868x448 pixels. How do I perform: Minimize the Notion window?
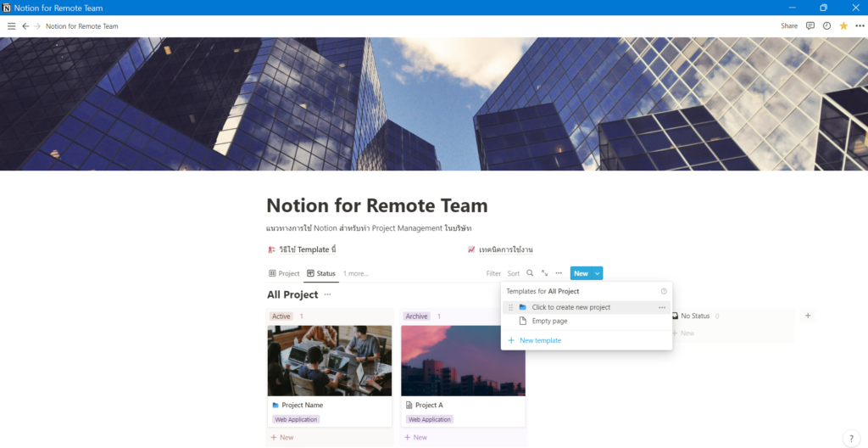(x=793, y=8)
